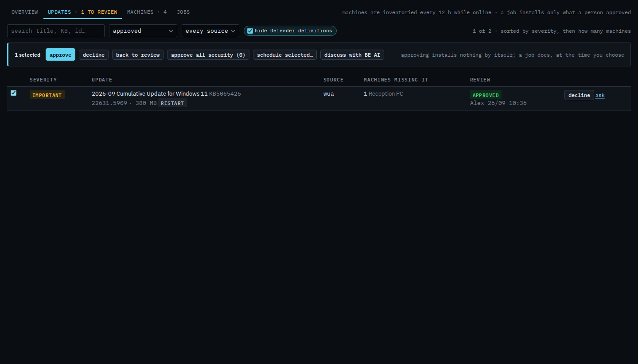
Task: Open the Overview tab
Action: click(24, 12)
